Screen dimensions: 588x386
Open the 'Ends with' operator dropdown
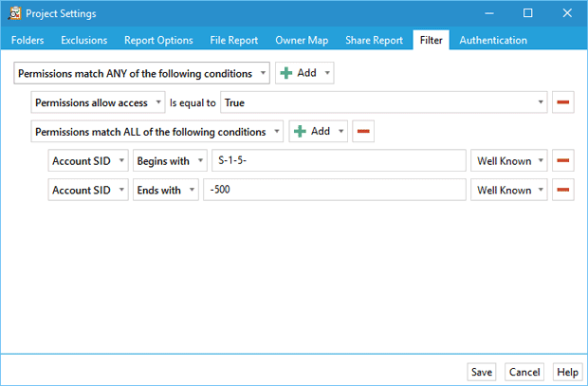166,190
